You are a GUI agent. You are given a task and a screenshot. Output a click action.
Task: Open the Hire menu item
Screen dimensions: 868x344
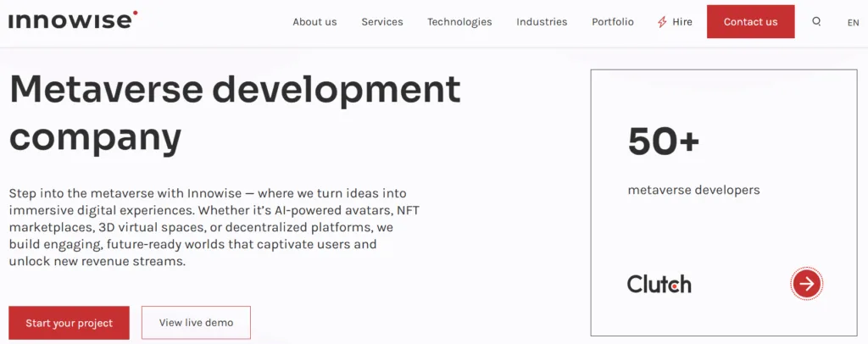[x=674, y=22]
